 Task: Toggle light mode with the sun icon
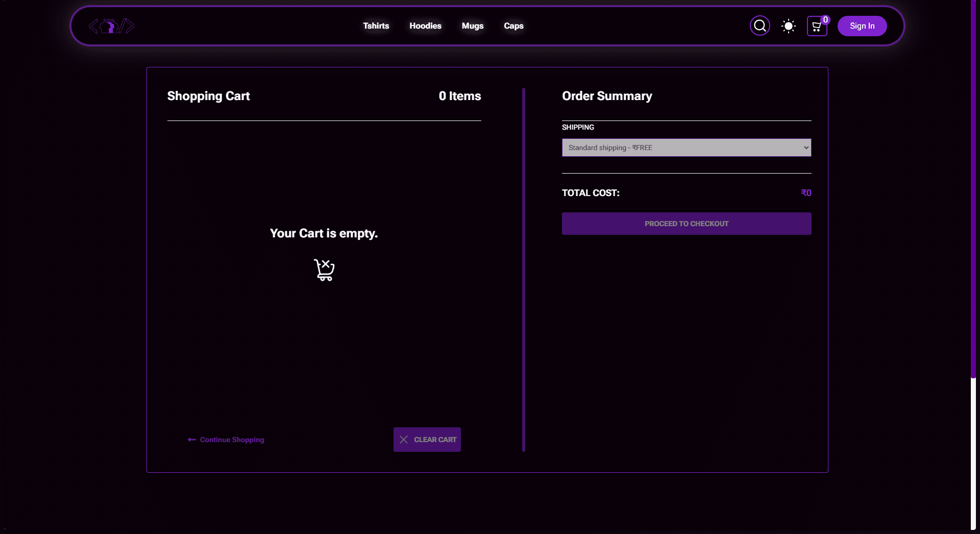(x=788, y=26)
